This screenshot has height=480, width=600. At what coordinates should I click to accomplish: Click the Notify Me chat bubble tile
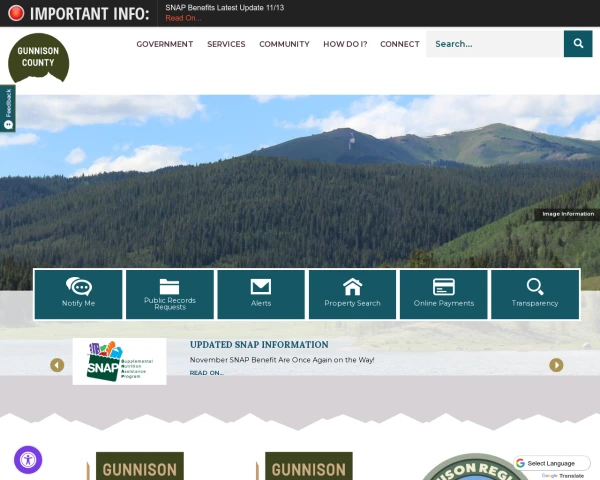click(x=78, y=294)
